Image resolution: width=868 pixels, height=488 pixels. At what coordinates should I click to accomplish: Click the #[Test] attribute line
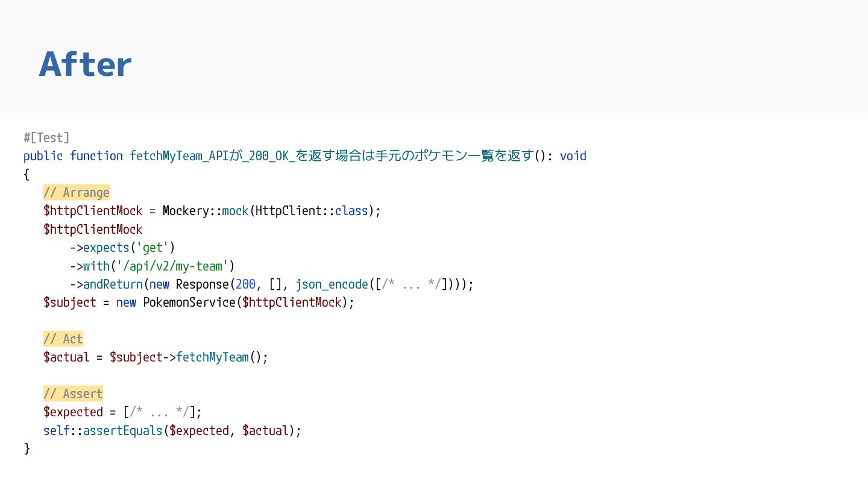coord(46,137)
